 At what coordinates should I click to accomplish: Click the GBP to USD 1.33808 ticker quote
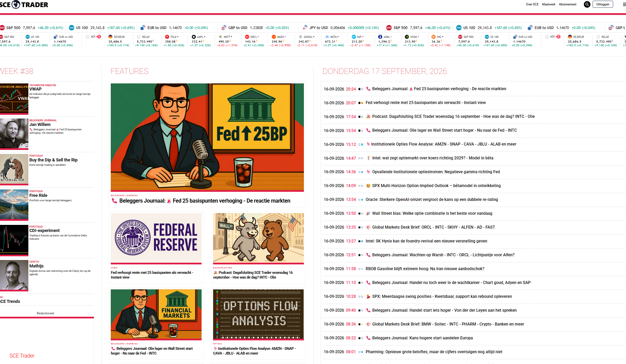click(x=255, y=28)
